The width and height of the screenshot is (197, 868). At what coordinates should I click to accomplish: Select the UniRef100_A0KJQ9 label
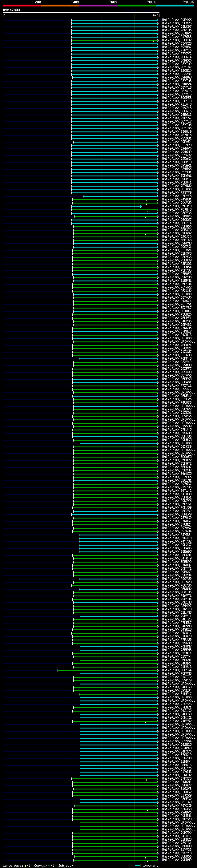pos(177,508)
